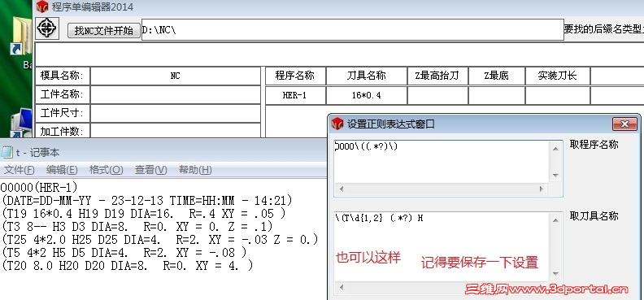Viewport: 644px width, 300px height.
Task: Click the 模具名称 label cell
Action: [63, 76]
